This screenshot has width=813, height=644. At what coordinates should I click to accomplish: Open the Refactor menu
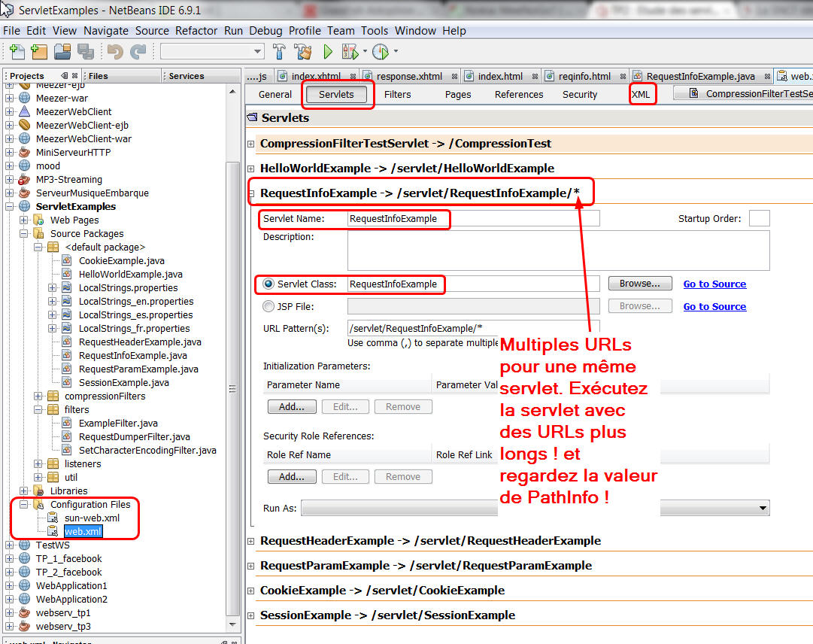[196, 31]
